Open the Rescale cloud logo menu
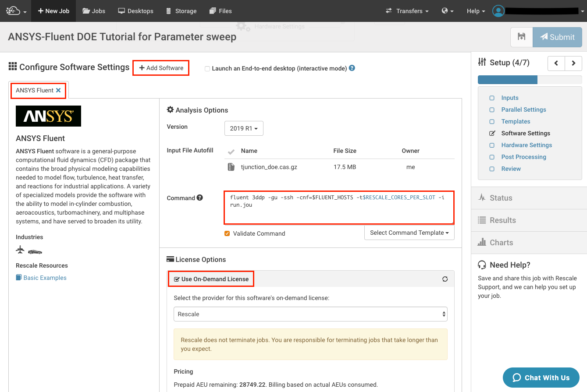The height and width of the screenshot is (392, 587). 16,11
